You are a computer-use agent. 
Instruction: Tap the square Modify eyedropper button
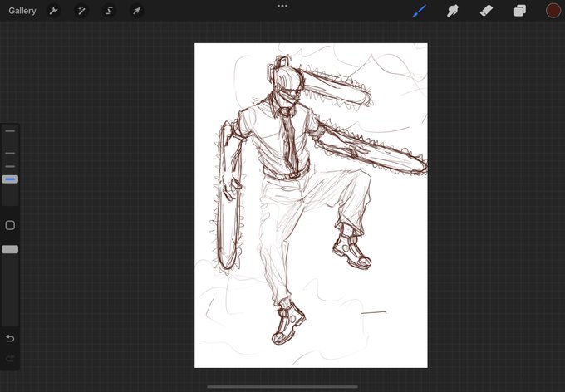click(x=10, y=225)
